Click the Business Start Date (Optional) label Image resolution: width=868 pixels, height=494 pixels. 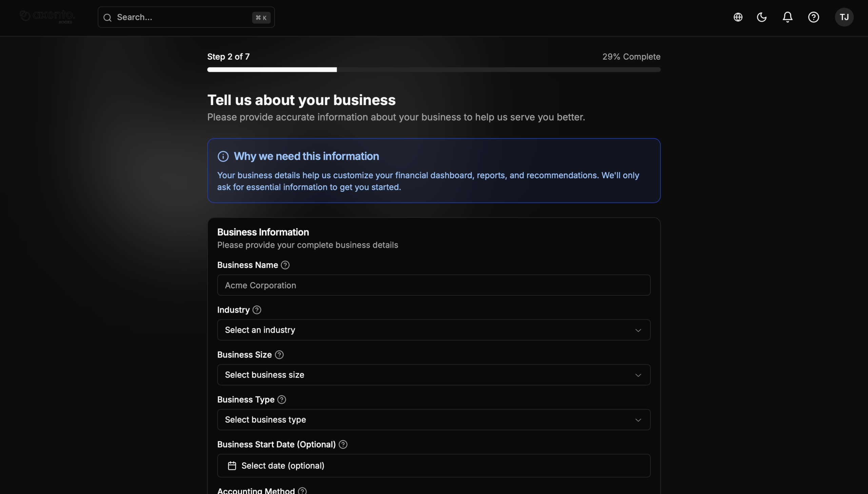tap(276, 444)
